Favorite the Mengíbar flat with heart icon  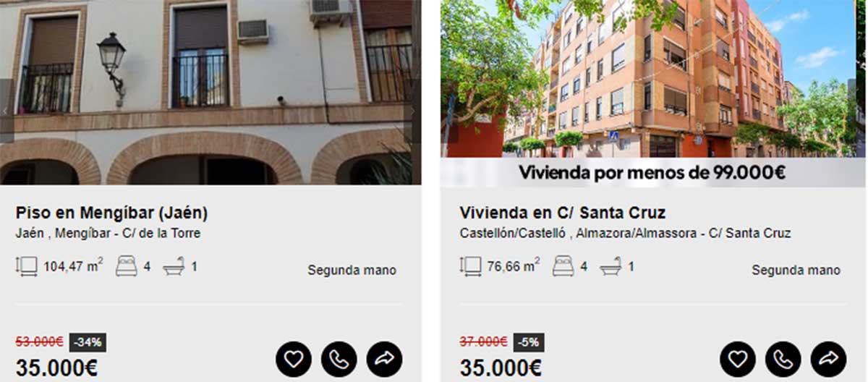click(x=293, y=359)
